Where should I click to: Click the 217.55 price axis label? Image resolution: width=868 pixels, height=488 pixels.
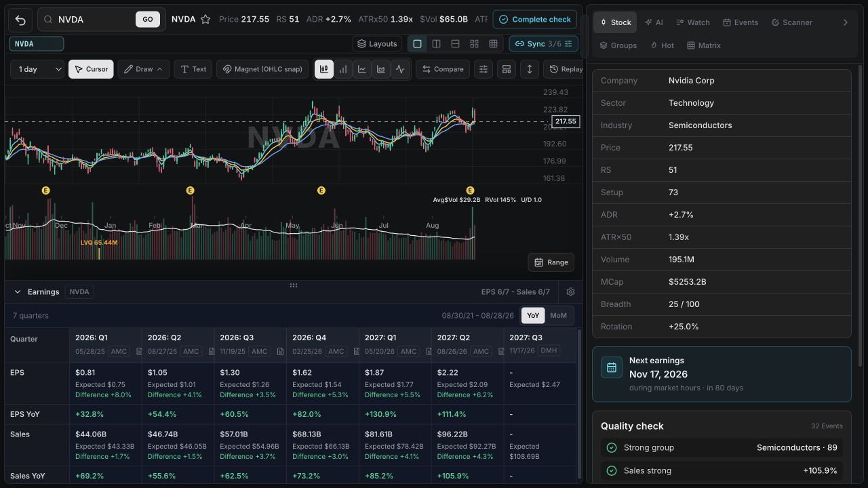(x=566, y=122)
